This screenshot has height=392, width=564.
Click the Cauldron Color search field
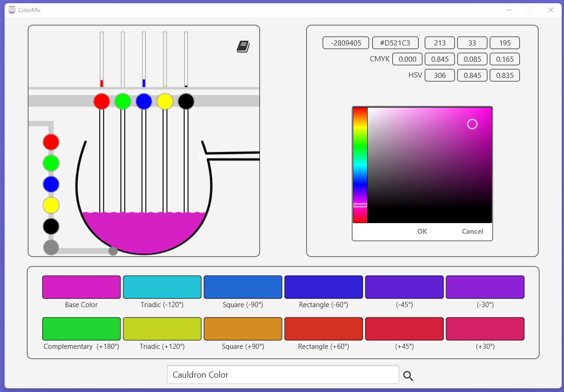283,374
